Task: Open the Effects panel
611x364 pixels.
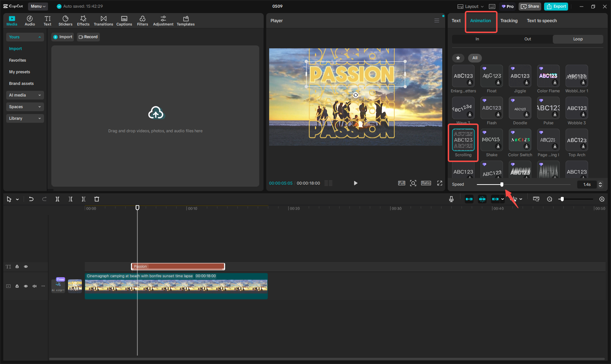Action: [x=83, y=21]
